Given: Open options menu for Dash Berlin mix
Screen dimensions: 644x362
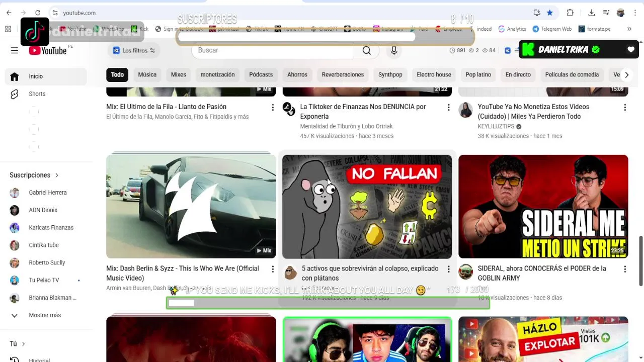Looking at the screenshot, I should click(273, 269).
